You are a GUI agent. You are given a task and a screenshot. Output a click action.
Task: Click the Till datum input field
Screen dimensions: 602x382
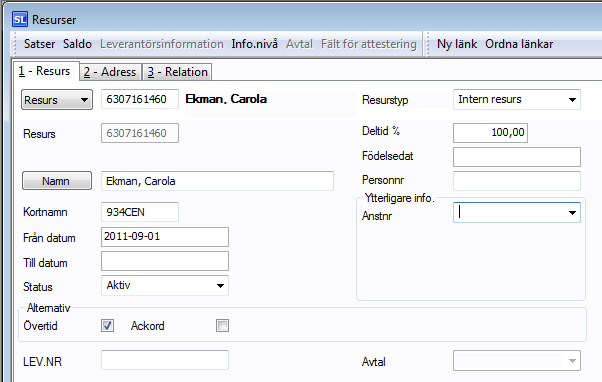(165, 261)
